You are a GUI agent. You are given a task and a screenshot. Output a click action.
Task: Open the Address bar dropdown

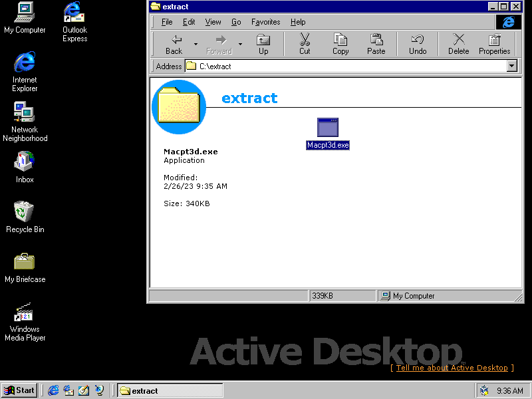pos(512,66)
